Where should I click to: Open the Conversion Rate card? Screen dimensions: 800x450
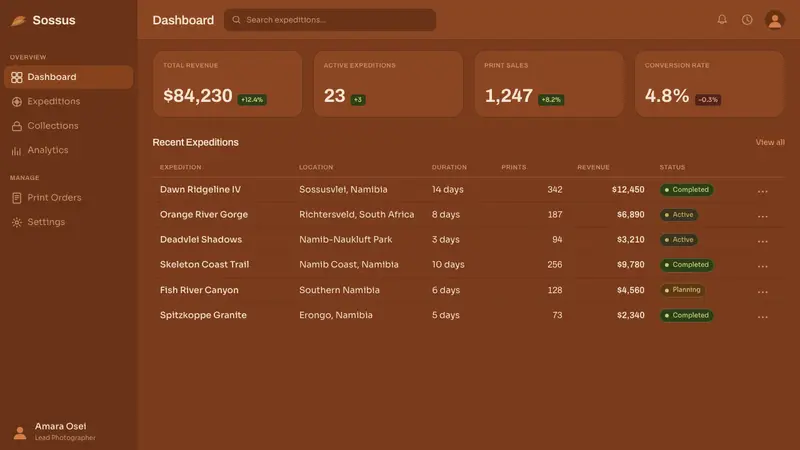709,84
